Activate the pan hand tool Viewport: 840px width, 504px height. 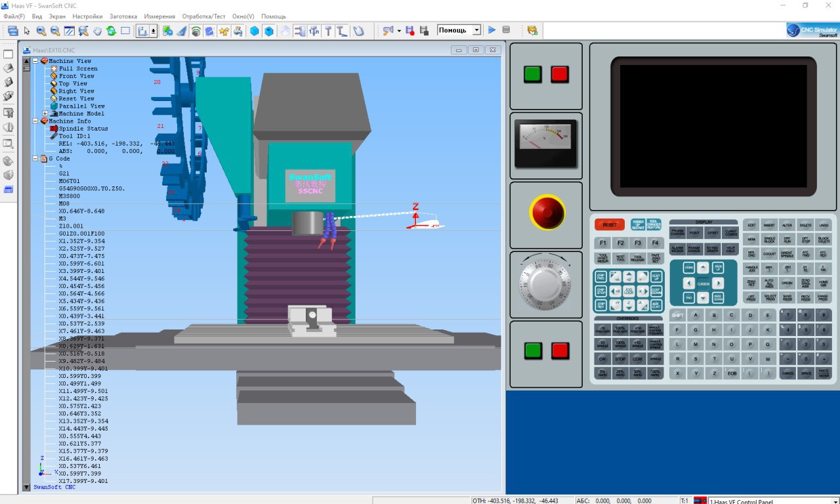coord(97,30)
